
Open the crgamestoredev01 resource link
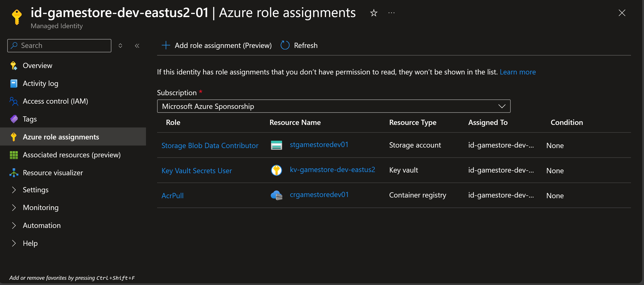319,195
